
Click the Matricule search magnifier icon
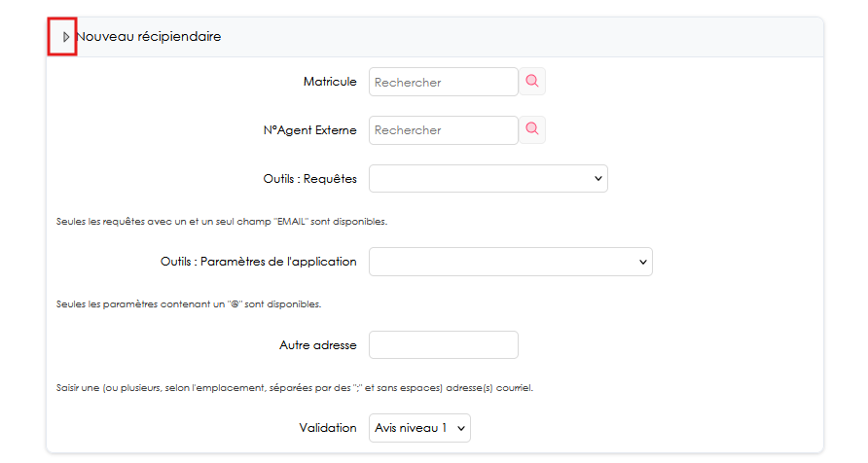[x=532, y=82]
